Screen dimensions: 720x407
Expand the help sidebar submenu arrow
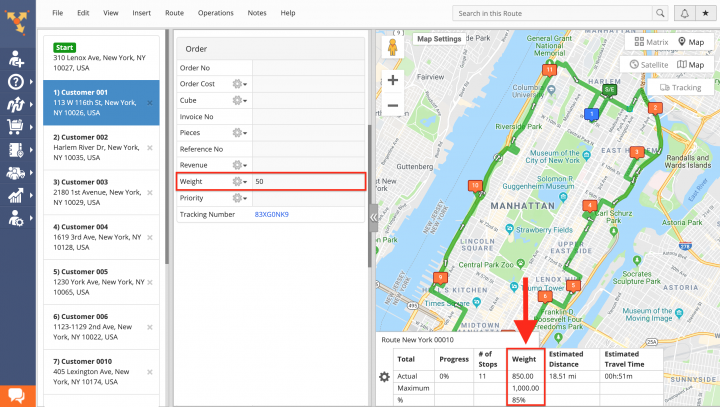31,82
